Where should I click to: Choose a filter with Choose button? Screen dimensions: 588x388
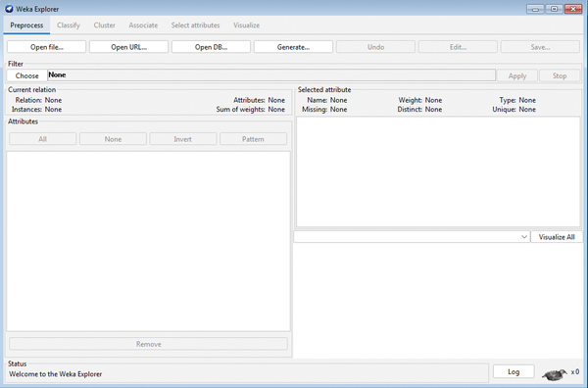pyautogui.click(x=27, y=75)
